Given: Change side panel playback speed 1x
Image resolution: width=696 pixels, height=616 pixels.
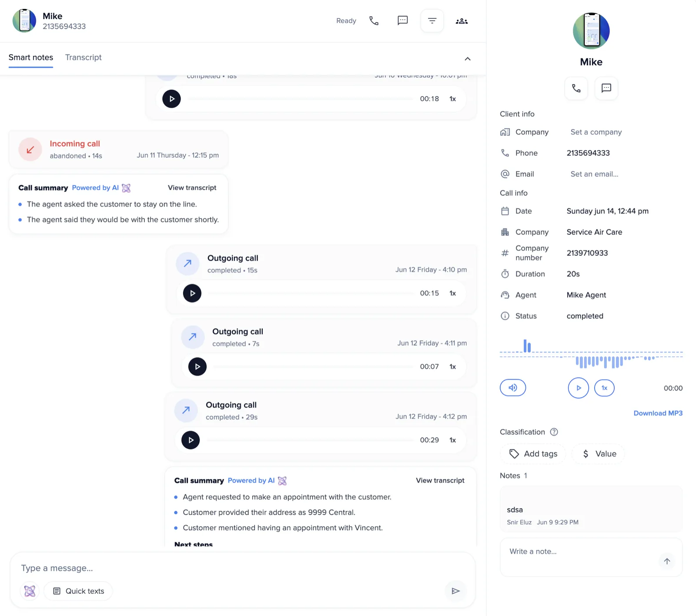Looking at the screenshot, I should tap(604, 388).
